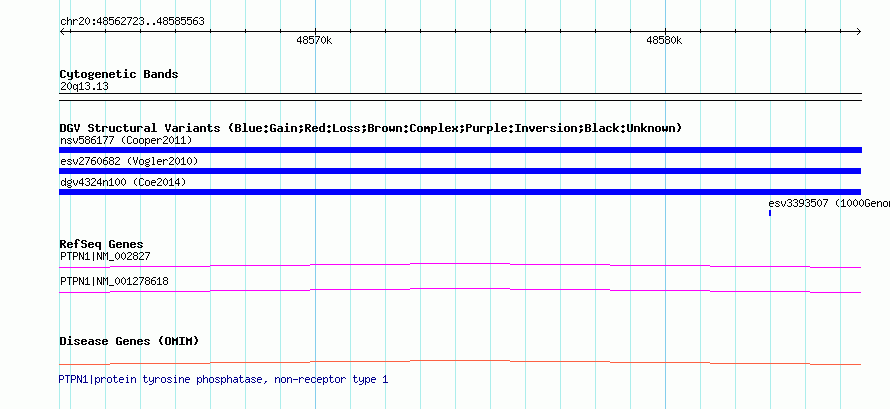Screen dimensions: 890x409
Task: Click the Cytogenetic Bands track heading
Action: click(x=119, y=74)
